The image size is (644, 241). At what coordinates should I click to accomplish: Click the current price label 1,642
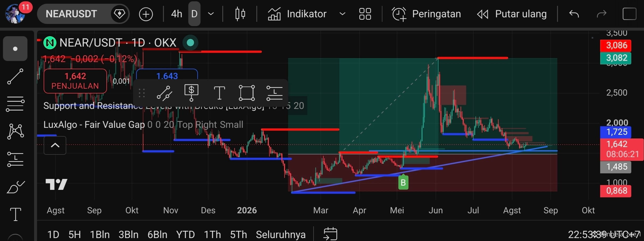click(622, 149)
